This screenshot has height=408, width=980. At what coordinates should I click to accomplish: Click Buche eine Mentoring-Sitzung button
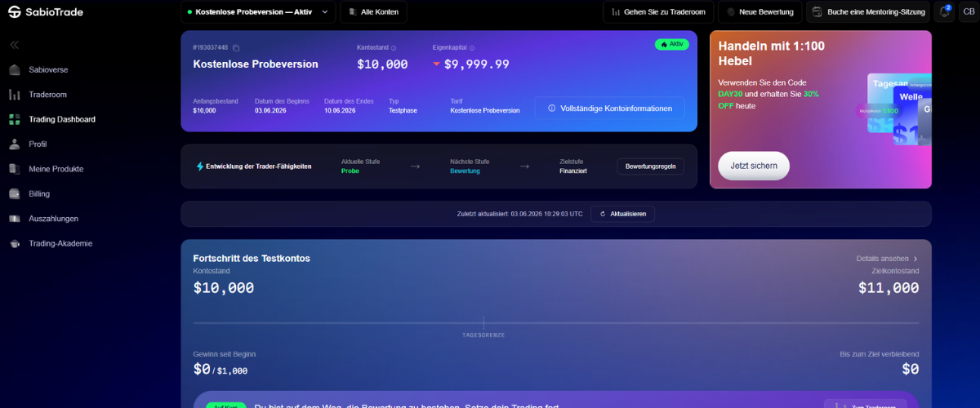[x=868, y=12]
